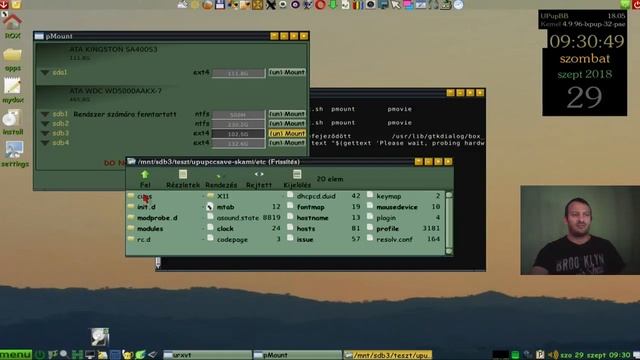Select the fontmap file
Screen dimensions: 640x360
(310, 207)
